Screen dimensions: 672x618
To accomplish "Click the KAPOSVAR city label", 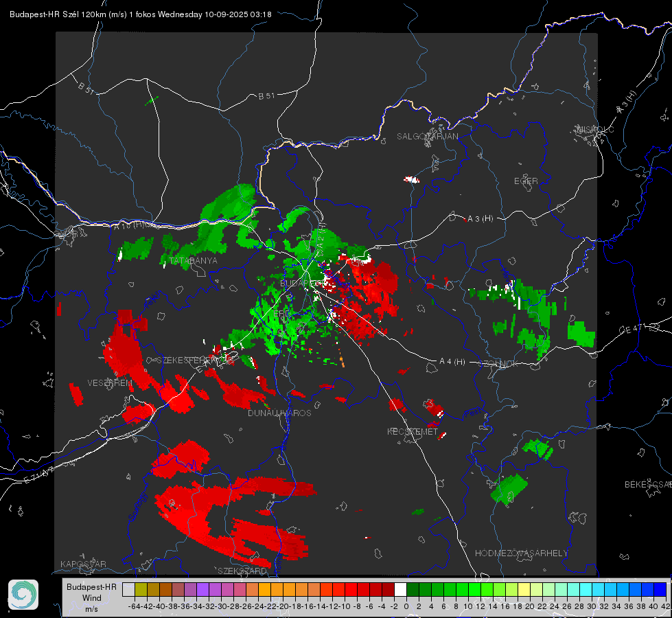I will click(x=83, y=564).
